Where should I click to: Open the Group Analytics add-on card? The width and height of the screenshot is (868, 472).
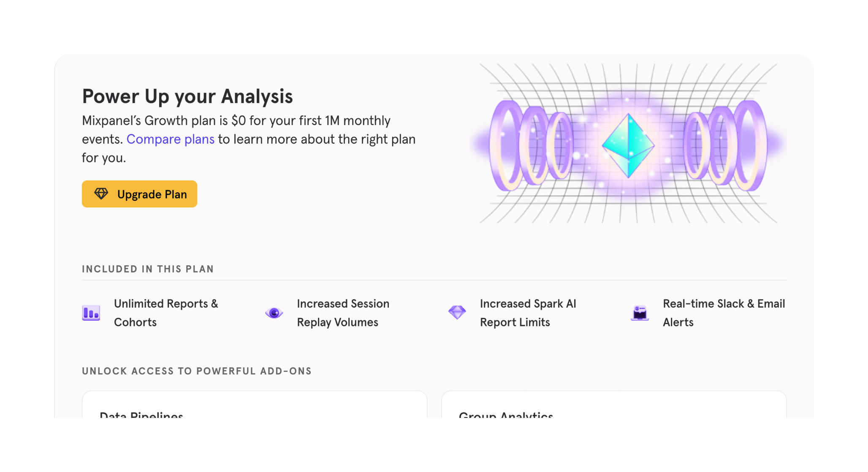pos(613,407)
